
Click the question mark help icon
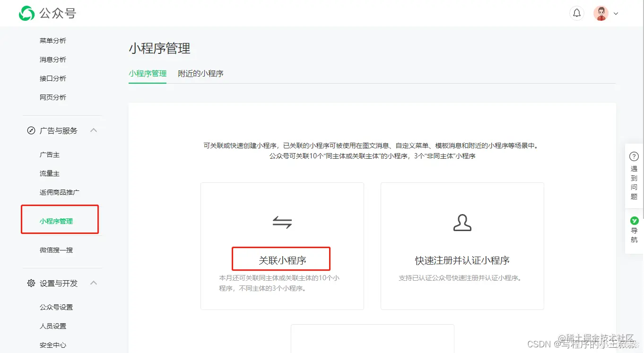[x=634, y=156]
